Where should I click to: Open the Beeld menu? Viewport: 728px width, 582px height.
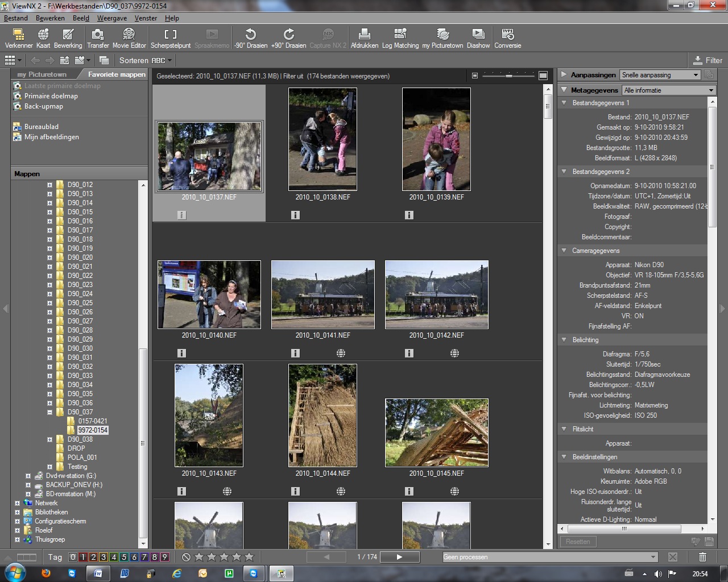click(x=81, y=18)
